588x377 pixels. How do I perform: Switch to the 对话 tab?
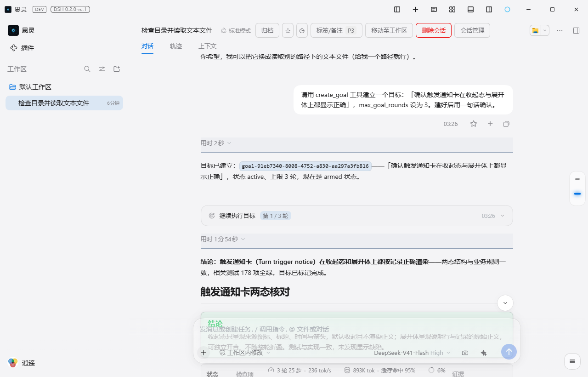(147, 46)
